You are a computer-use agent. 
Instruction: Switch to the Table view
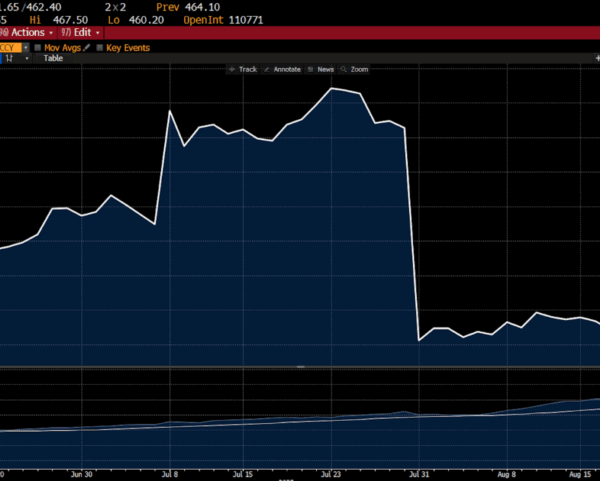[x=53, y=58]
